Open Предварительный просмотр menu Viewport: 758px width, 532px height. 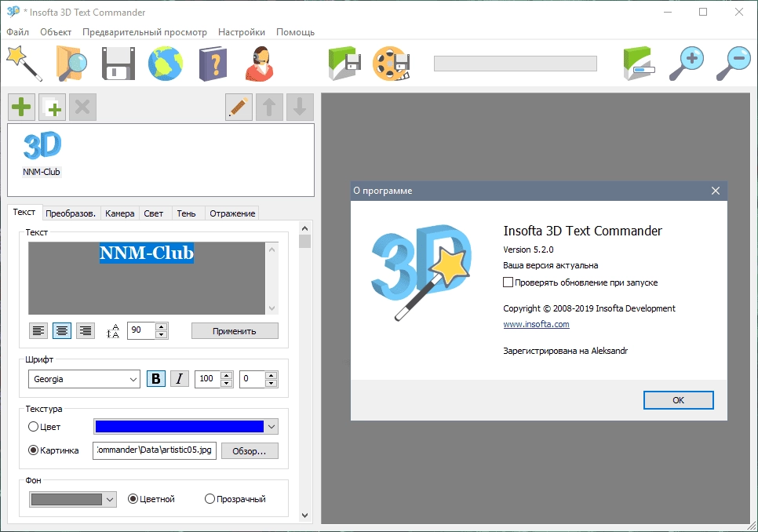coord(144,32)
